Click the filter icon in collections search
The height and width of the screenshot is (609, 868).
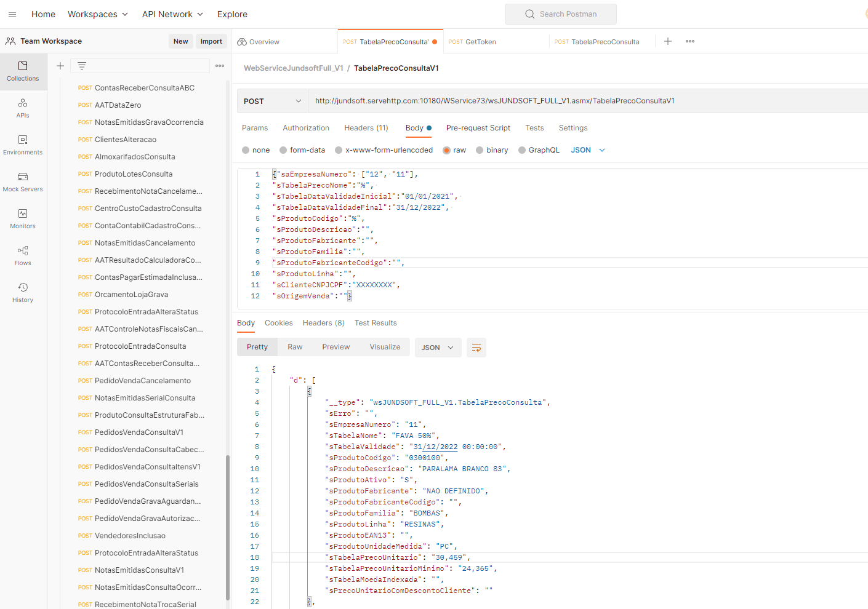tap(82, 66)
